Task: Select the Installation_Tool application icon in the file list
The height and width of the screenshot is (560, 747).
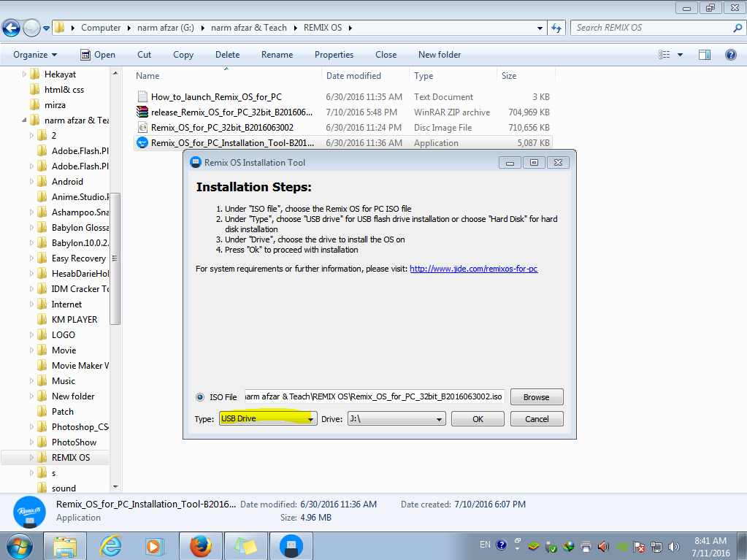Action: [x=142, y=142]
